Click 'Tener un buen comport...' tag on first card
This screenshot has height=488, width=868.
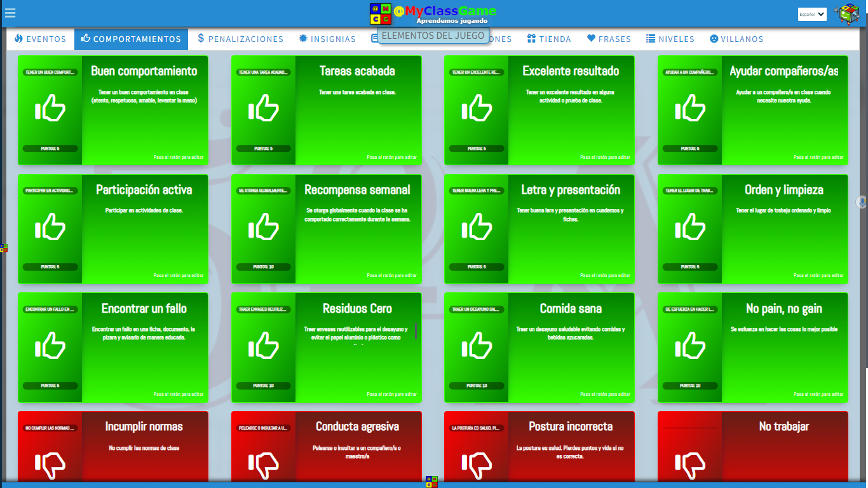click(50, 72)
